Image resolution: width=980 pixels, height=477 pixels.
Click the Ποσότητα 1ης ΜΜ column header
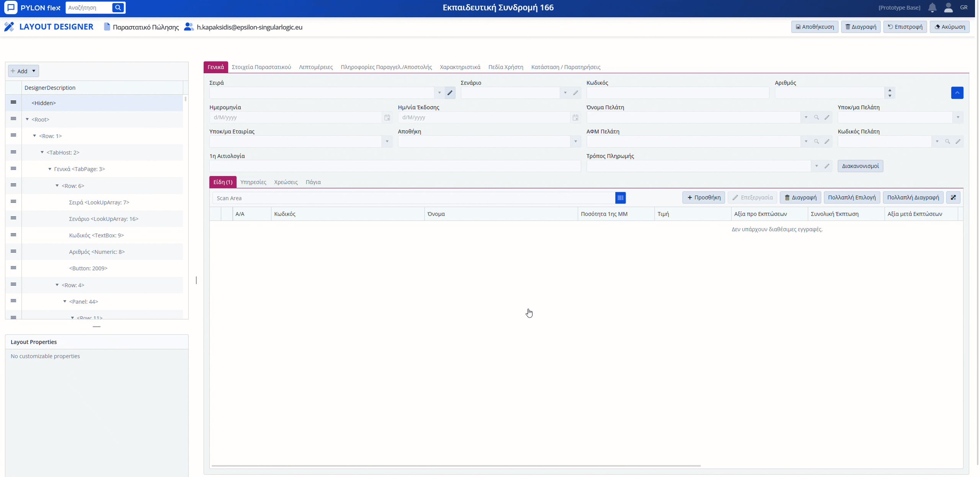[x=616, y=214]
